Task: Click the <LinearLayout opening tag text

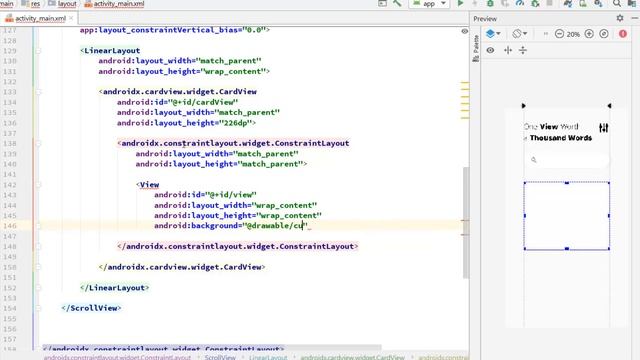Action: click(110, 51)
